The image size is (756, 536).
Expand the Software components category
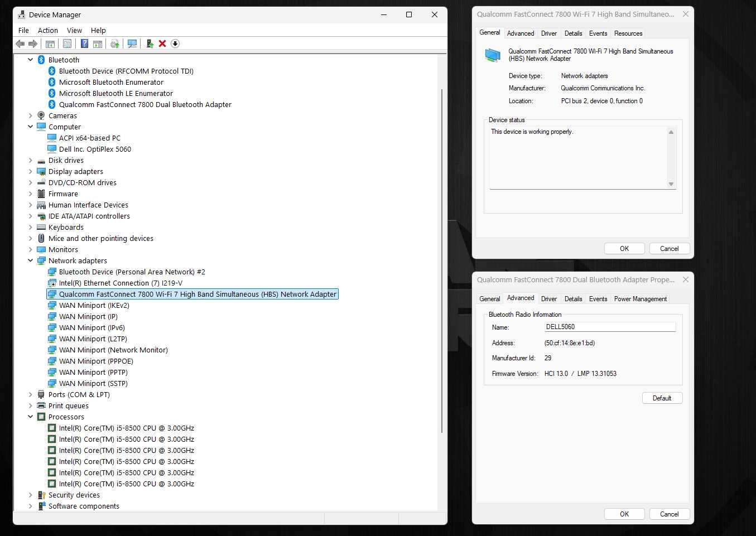pyautogui.click(x=31, y=506)
